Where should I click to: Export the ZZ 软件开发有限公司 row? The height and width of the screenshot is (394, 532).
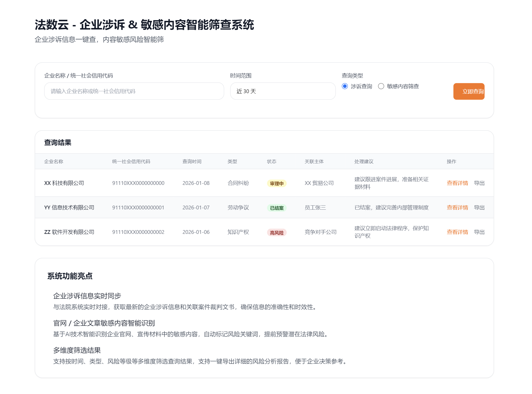coord(479,232)
